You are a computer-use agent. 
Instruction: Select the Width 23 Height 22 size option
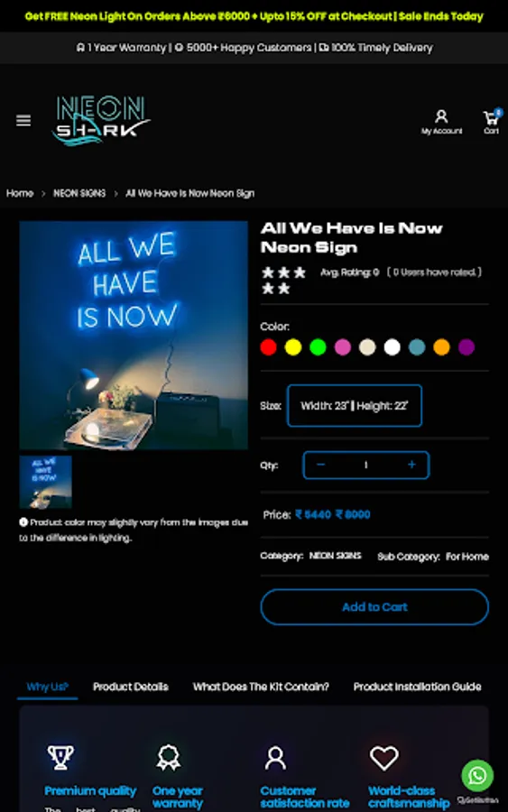point(355,405)
